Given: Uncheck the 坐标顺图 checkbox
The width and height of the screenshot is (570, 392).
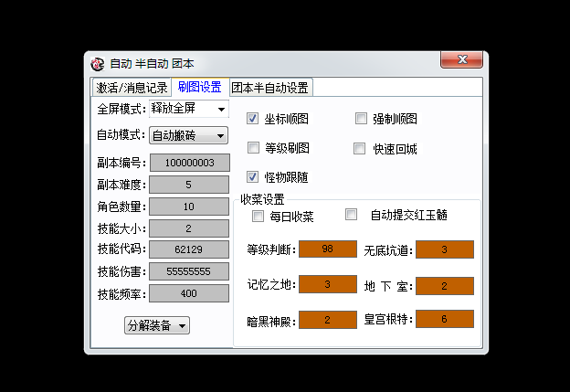Looking at the screenshot, I should pos(253,119).
